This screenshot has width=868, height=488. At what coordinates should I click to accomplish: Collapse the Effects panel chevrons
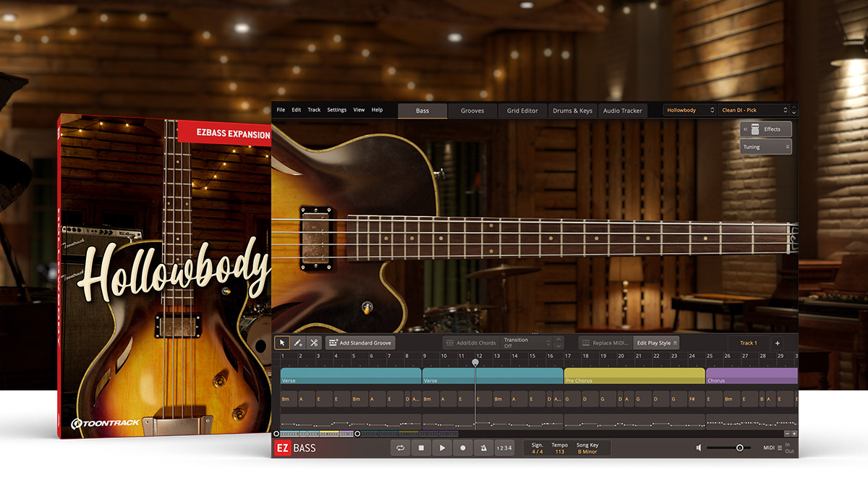click(x=745, y=129)
